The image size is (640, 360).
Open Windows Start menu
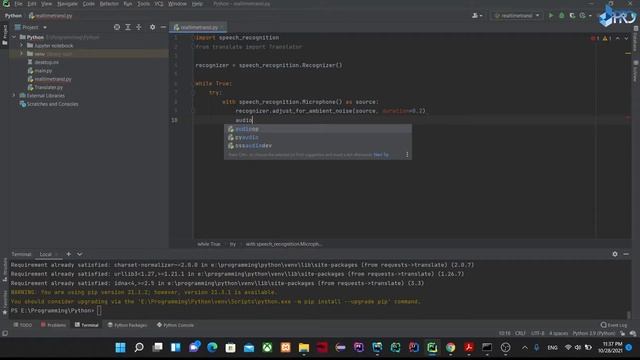(120, 347)
